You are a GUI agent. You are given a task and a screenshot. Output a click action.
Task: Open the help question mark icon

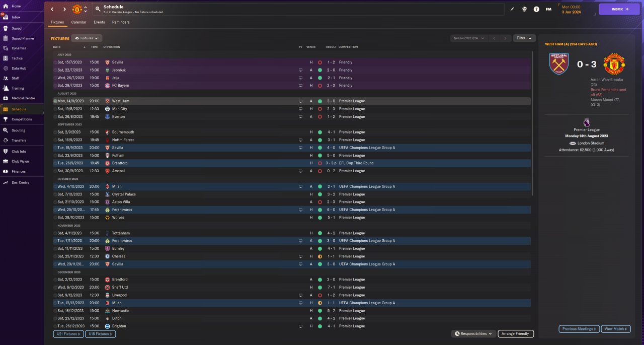pyautogui.click(x=536, y=9)
